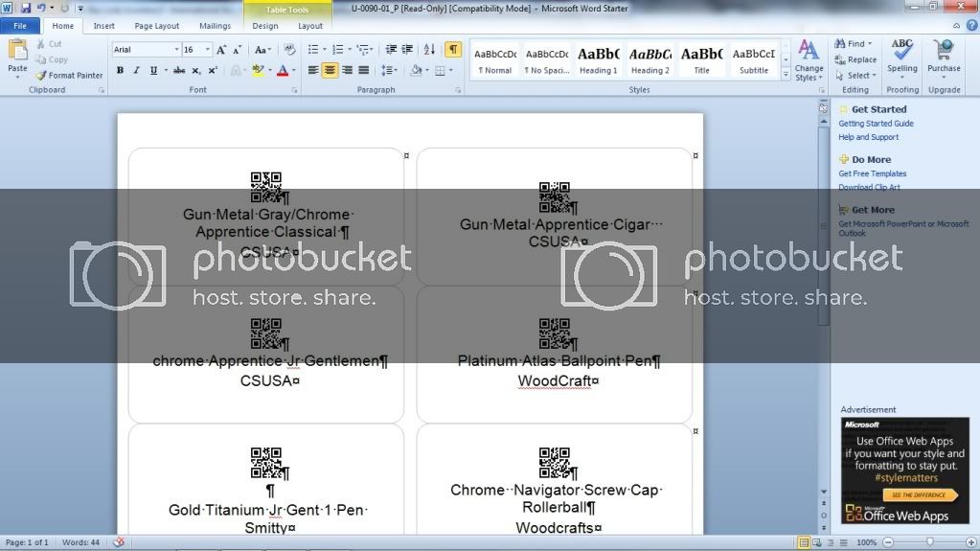Toggle Italic formatting

pyautogui.click(x=136, y=71)
